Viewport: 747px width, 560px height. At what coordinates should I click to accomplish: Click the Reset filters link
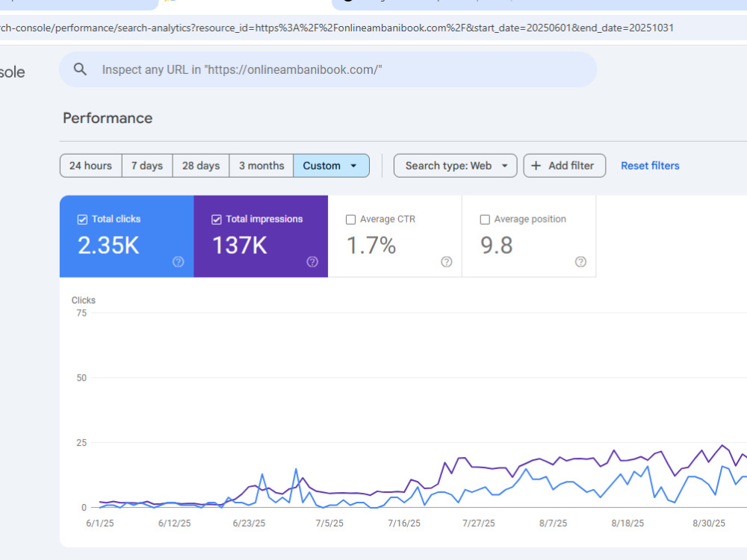pyautogui.click(x=650, y=166)
